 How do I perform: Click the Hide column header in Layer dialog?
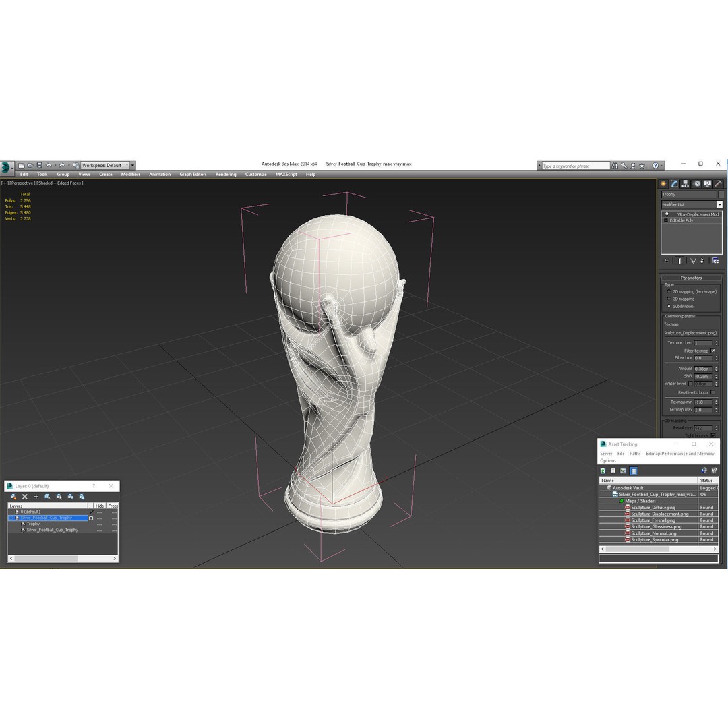(99, 506)
